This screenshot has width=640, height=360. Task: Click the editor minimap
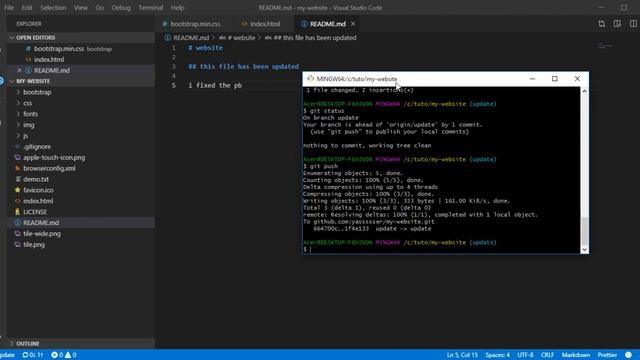606,46
